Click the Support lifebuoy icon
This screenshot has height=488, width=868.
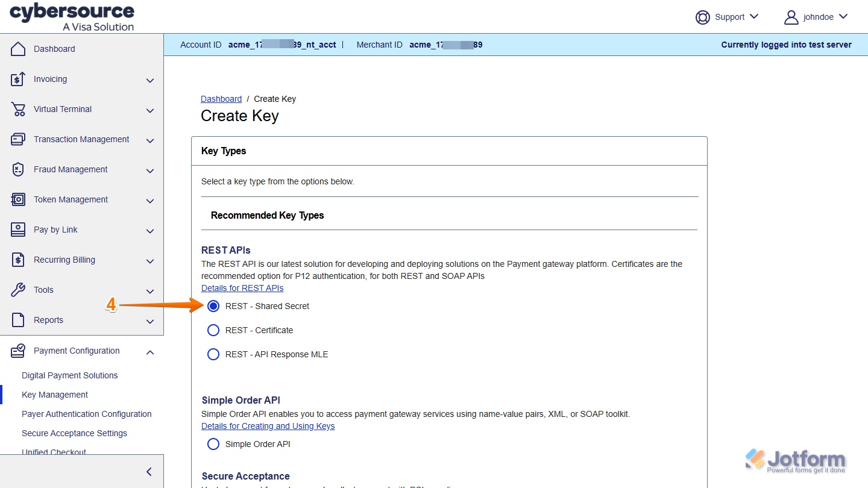pyautogui.click(x=703, y=17)
